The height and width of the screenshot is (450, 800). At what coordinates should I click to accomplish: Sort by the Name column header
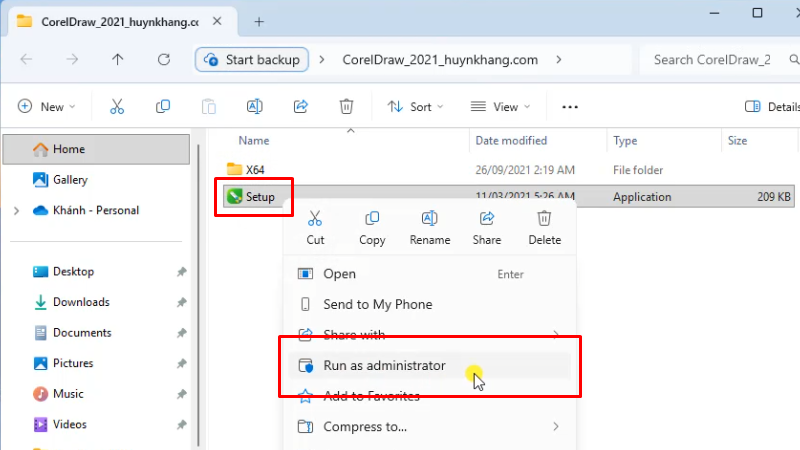(x=254, y=141)
